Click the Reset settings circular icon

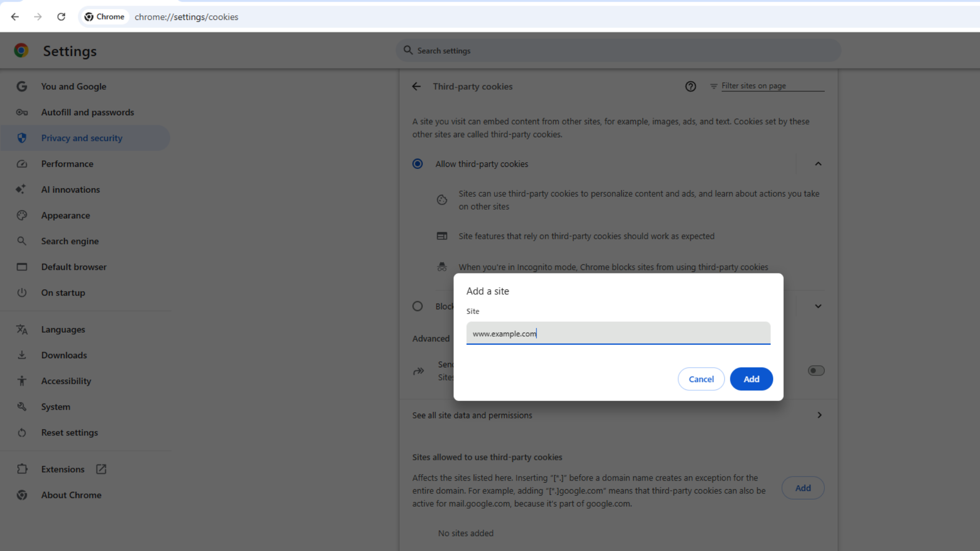(21, 433)
